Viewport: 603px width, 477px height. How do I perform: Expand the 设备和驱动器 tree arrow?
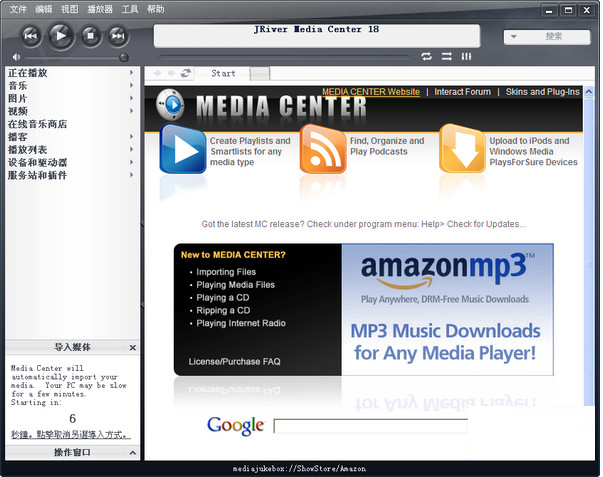(x=132, y=162)
